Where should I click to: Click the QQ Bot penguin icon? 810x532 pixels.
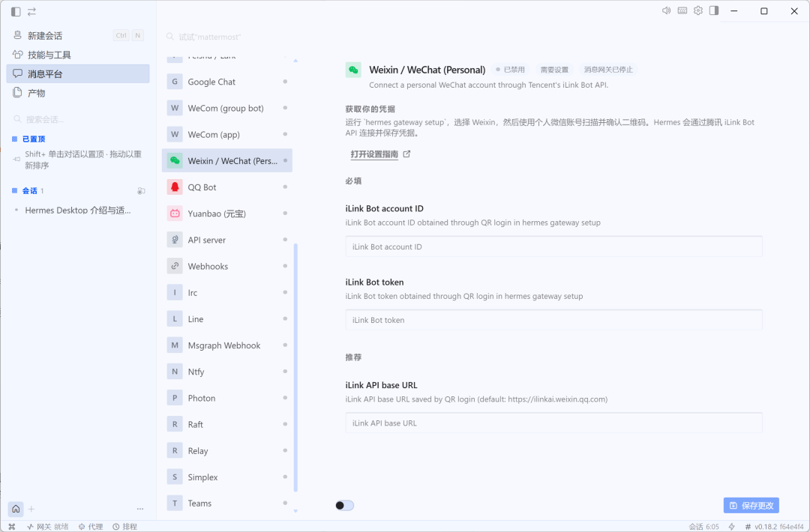tap(175, 187)
